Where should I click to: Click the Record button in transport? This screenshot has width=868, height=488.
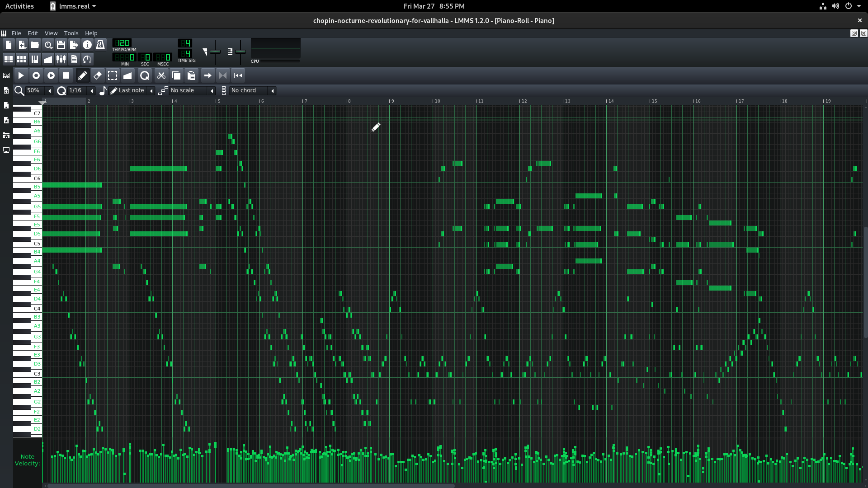coord(35,75)
